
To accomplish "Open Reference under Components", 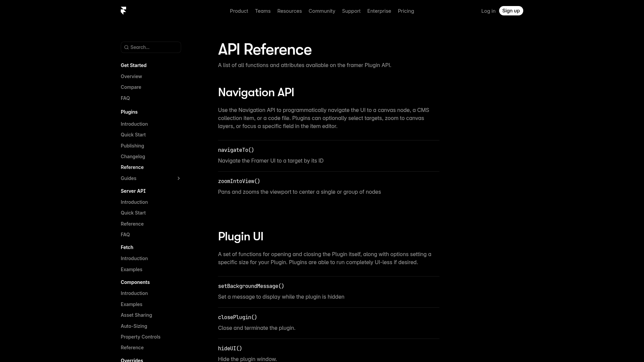I will coord(132,348).
